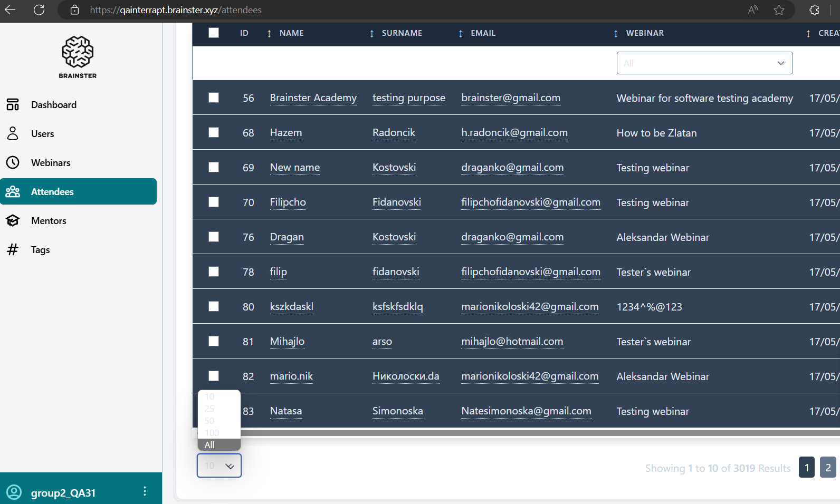Go to the Mentors section
The image size is (840, 504).
click(49, 221)
